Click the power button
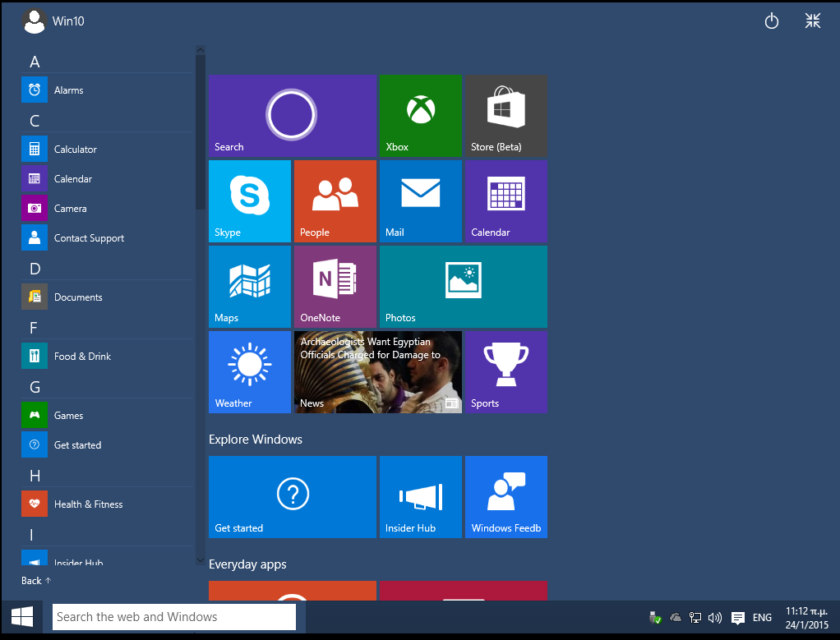 click(772, 21)
